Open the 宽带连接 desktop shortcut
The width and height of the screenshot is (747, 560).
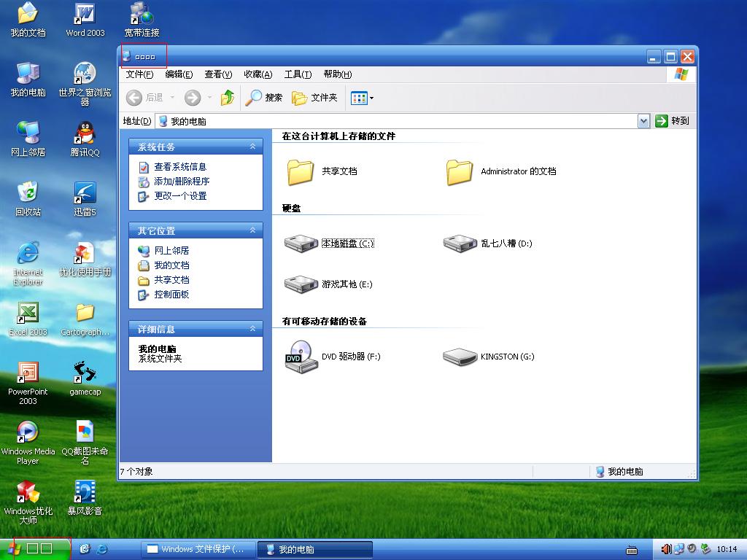point(142,20)
